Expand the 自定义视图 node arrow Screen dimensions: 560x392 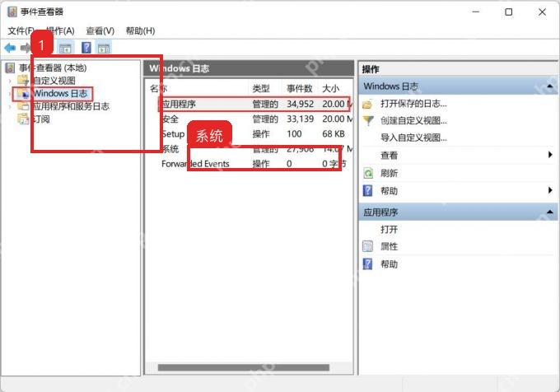pos(10,81)
